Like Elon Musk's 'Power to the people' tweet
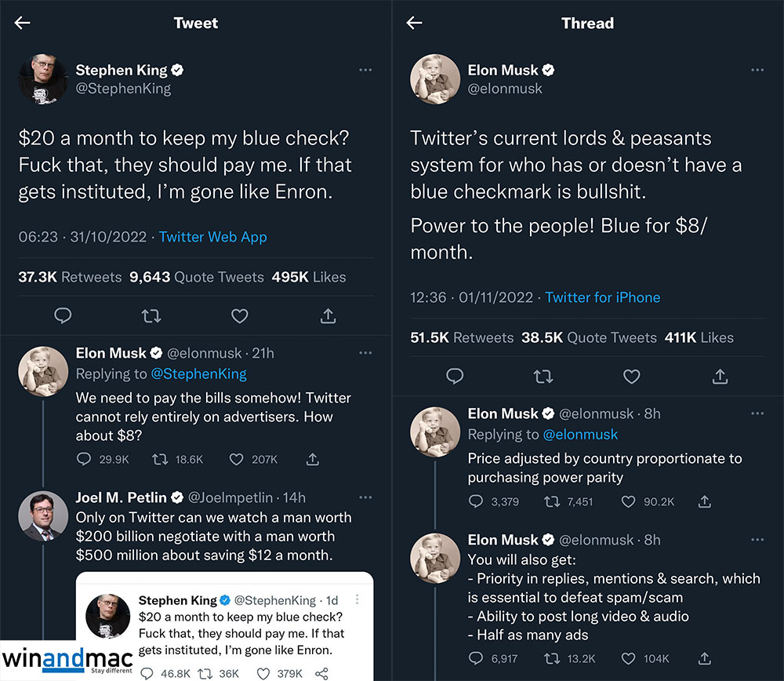 click(631, 376)
